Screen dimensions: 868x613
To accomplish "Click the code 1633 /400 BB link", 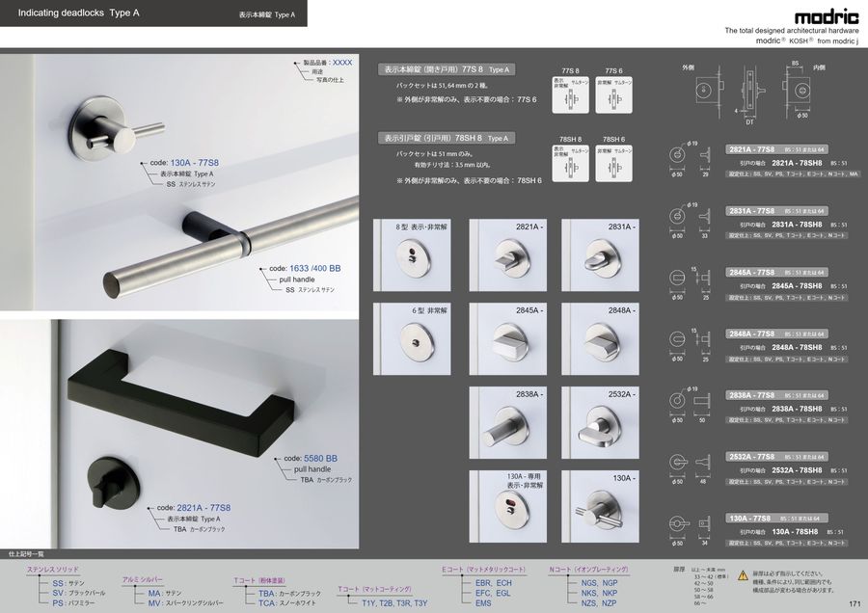I will [x=305, y=268].
